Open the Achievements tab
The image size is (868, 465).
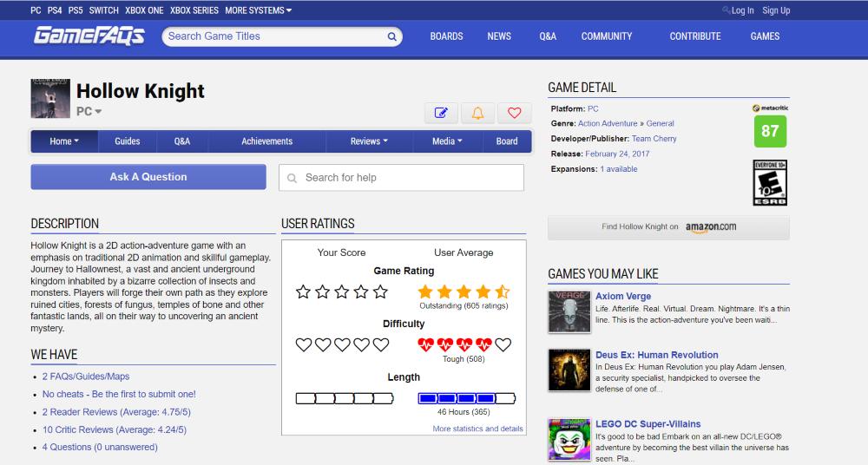266,141
